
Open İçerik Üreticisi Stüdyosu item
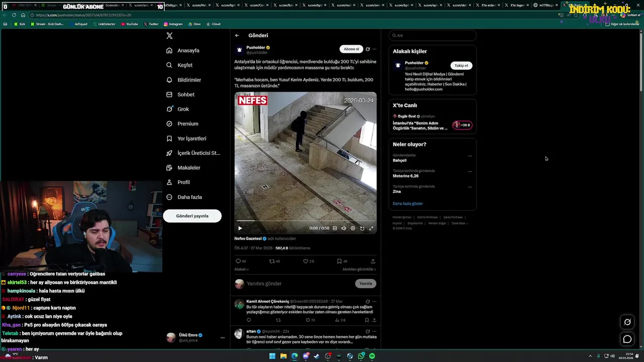click(193, 153)
